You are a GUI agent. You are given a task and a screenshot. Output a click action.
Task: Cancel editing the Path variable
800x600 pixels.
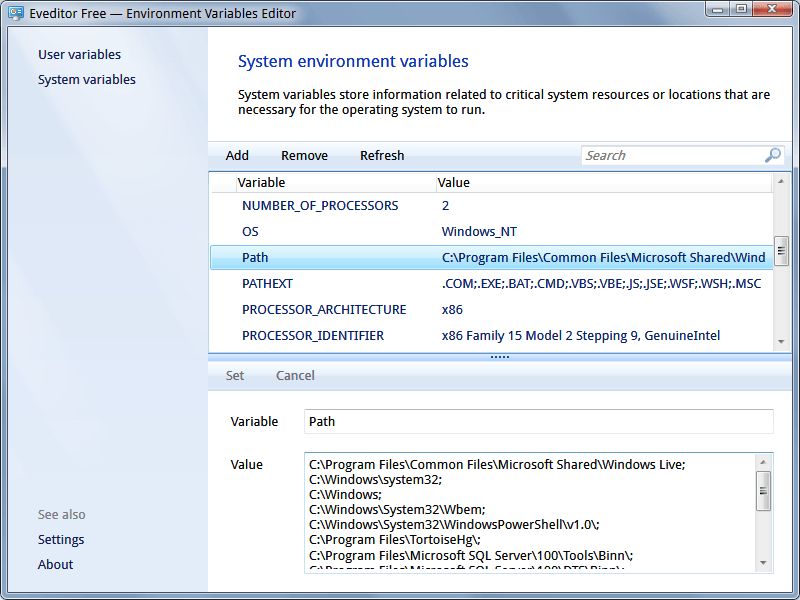pos(295,375)
